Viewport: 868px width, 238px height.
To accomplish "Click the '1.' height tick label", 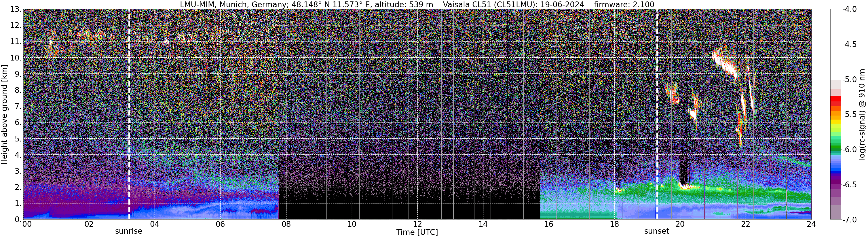I will pos(18,204).
